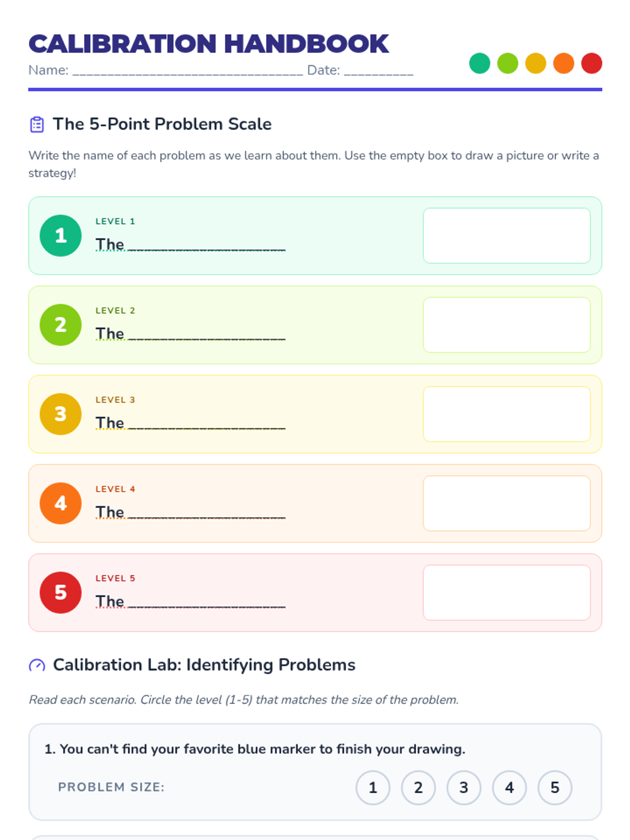630x840 pixels.
Task: Click the Level 1 empty drawing box
Action: pos(507,236)
